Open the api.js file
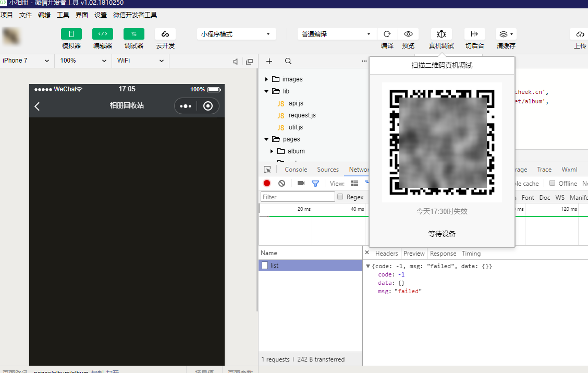Screen dimensions: 588x373 click(x=296, y=103)
